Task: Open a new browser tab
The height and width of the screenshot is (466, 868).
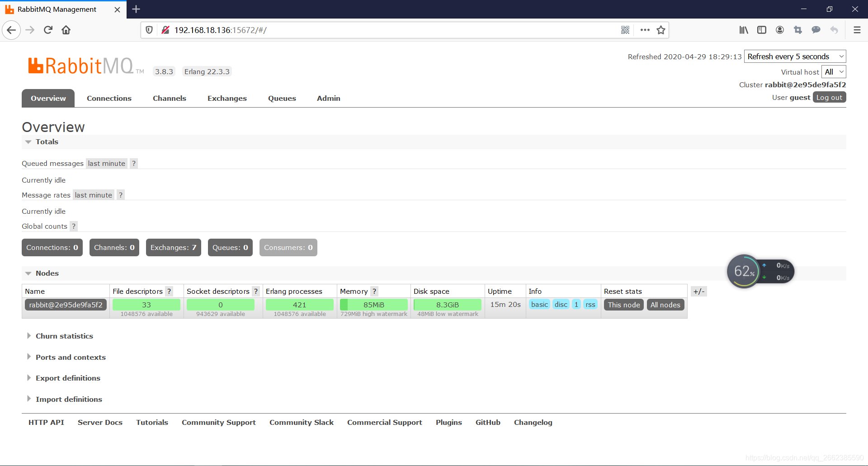Action: (136, 9)
